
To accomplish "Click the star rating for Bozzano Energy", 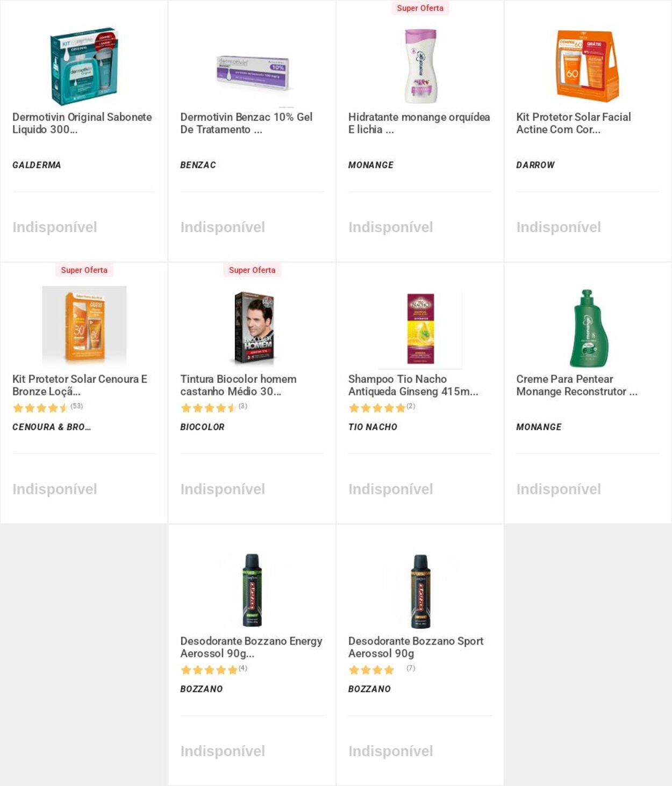I will [x=209, y=670].
